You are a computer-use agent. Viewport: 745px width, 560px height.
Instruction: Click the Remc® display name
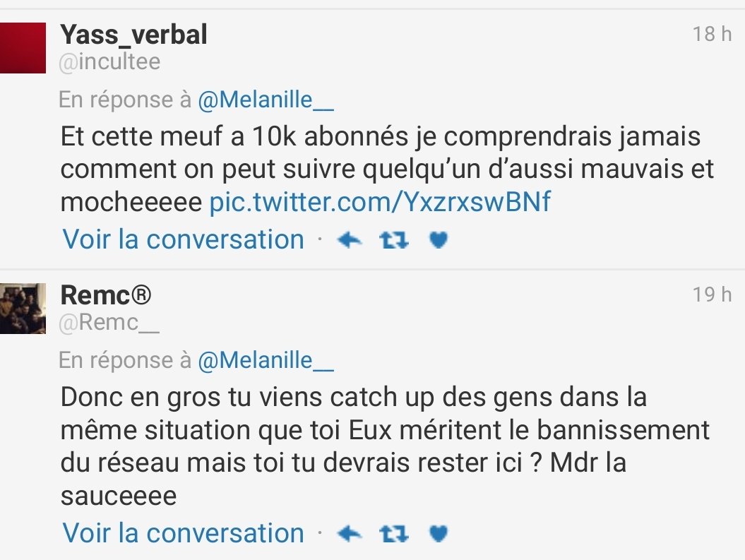106,295
